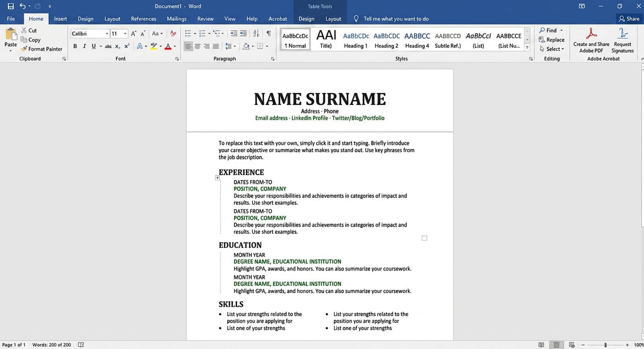Viewport: 644px width, 349px height.
Task: Open the Font dialog launcher
Action: pyautogui.click(x=177, y=59)
